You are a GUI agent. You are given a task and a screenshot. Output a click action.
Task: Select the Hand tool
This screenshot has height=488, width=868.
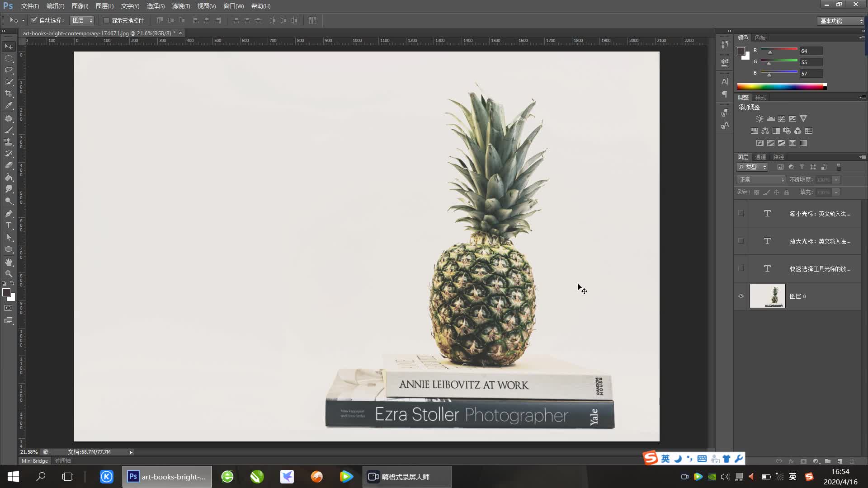9,262
